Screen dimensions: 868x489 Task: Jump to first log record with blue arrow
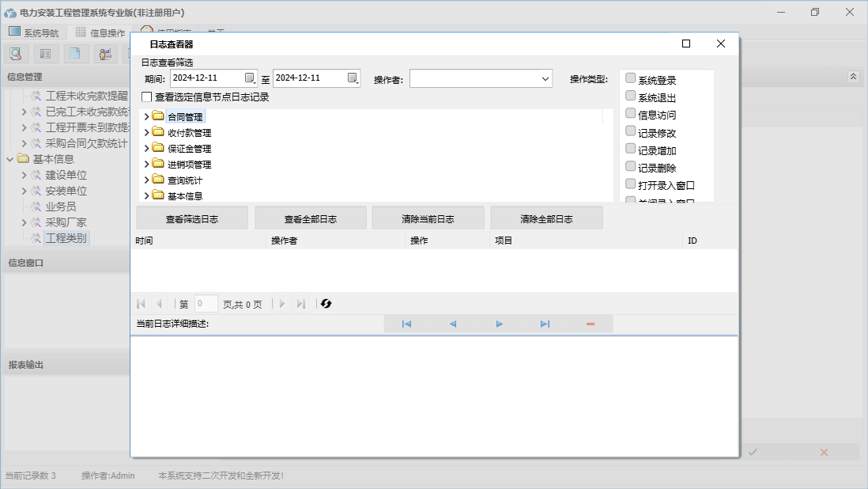tap(406, 324)
